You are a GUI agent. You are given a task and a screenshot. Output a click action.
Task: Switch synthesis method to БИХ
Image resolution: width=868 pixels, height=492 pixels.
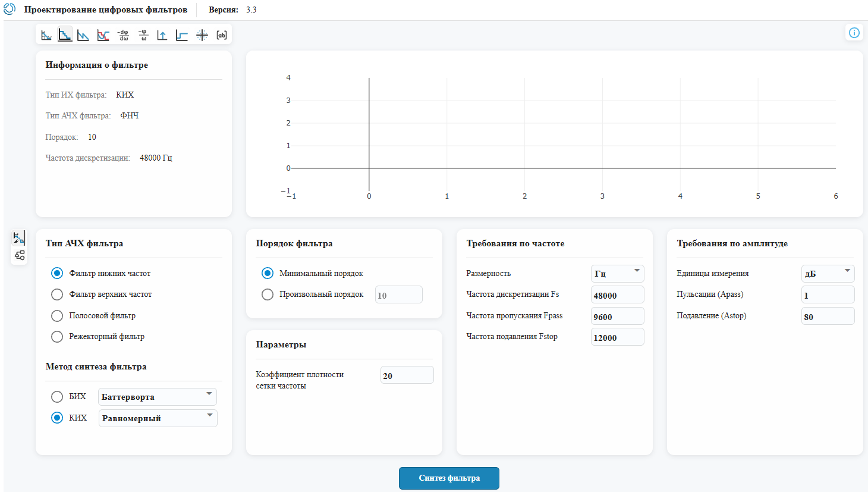pos(57,397)
